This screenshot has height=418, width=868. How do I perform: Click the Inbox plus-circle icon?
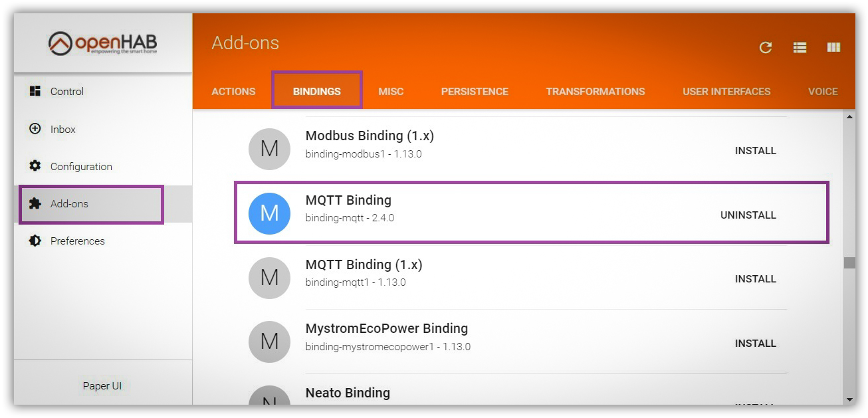tap(35, 129)
